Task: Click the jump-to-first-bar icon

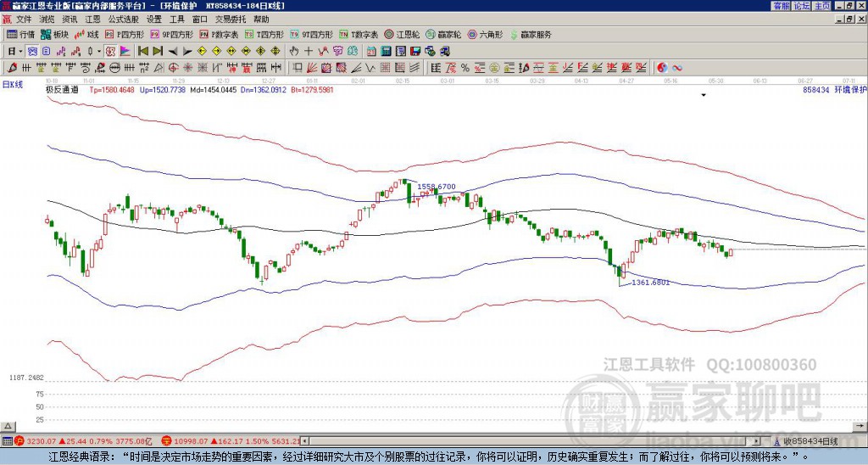Action: [142, 51]
